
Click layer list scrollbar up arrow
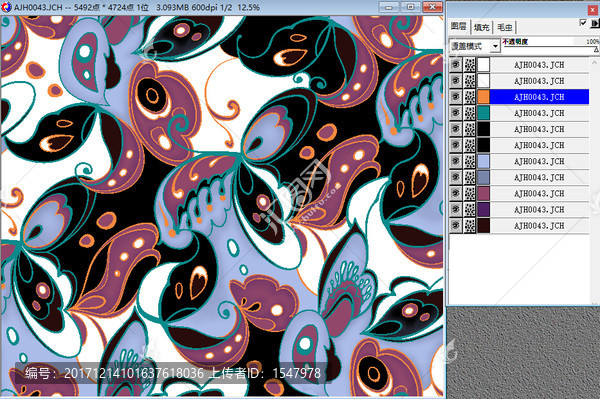pyautogui.click(x=594, y=62)
